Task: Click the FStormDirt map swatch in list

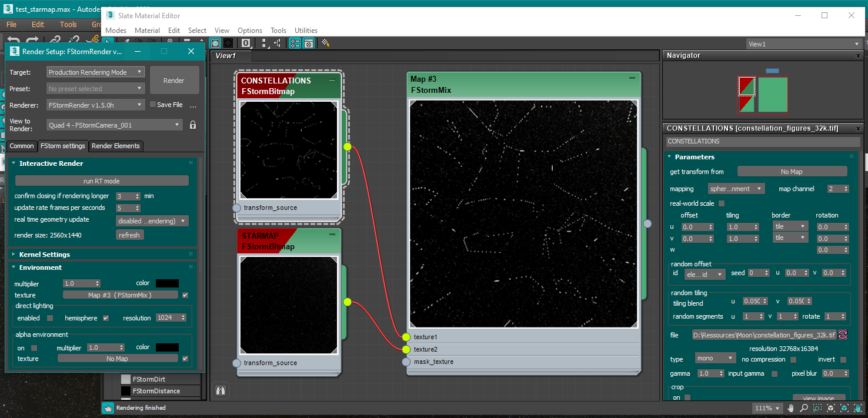Action: click(125, 379)
